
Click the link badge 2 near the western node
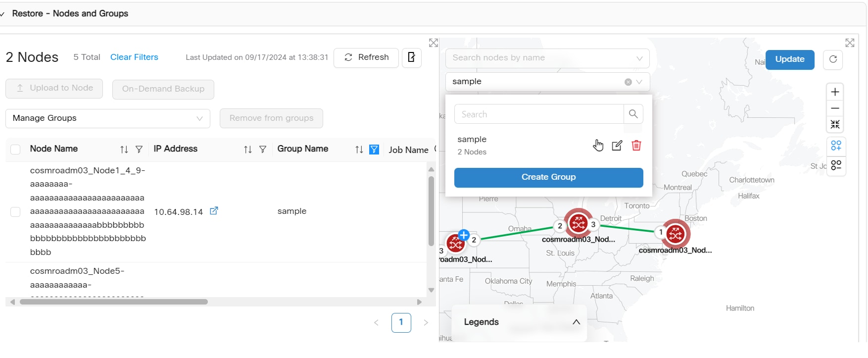coord(474,240)
